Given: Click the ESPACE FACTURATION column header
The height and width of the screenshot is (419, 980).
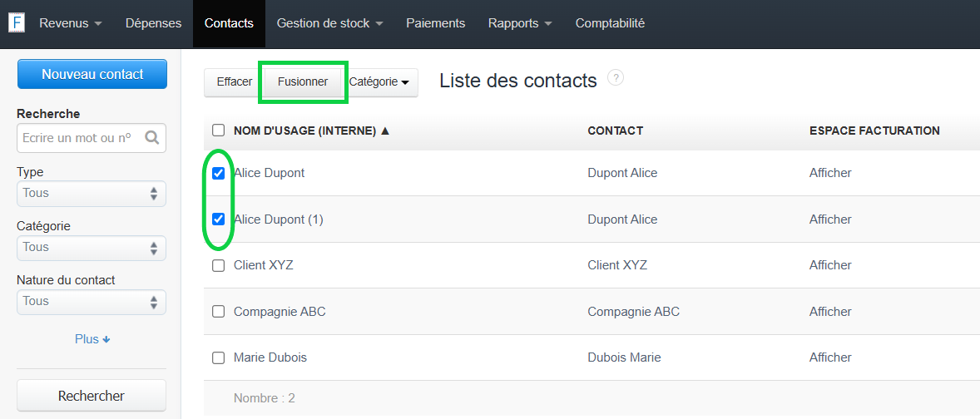Looking at the screenshot, I should tap(874, 131).
